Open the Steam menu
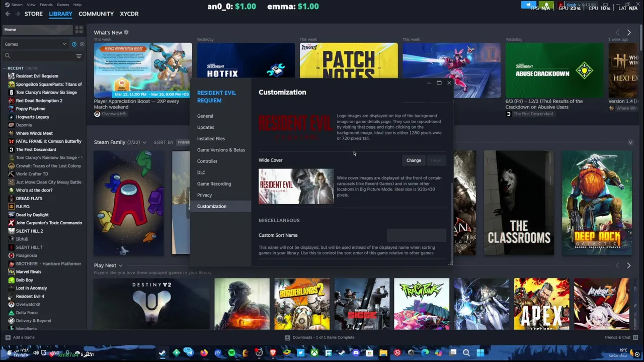Image resolution: width=644 pixels, height=362 pixels. [17, 5]
